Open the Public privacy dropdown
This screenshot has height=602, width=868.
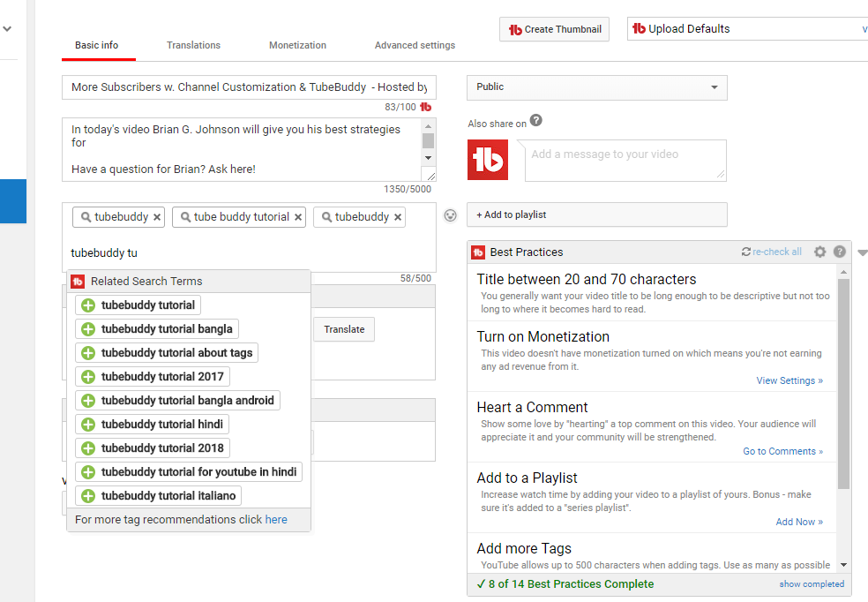point(596,87)
